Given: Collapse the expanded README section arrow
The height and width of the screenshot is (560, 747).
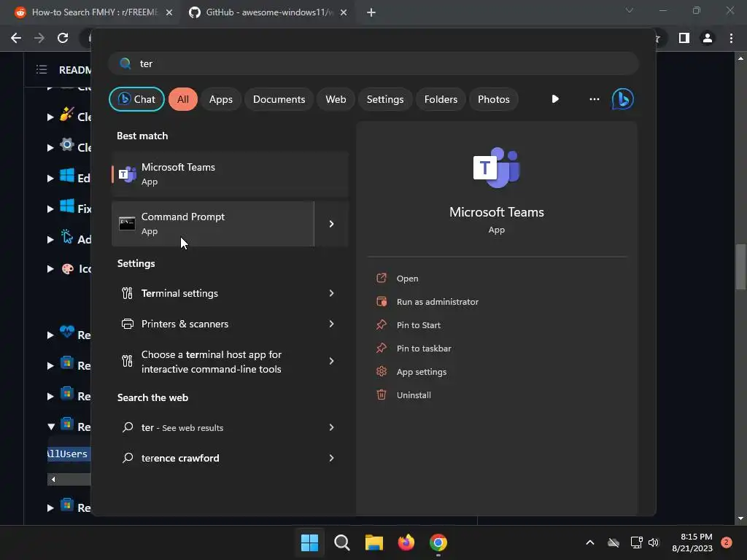Looking at the screenshot, I should 50,427.
